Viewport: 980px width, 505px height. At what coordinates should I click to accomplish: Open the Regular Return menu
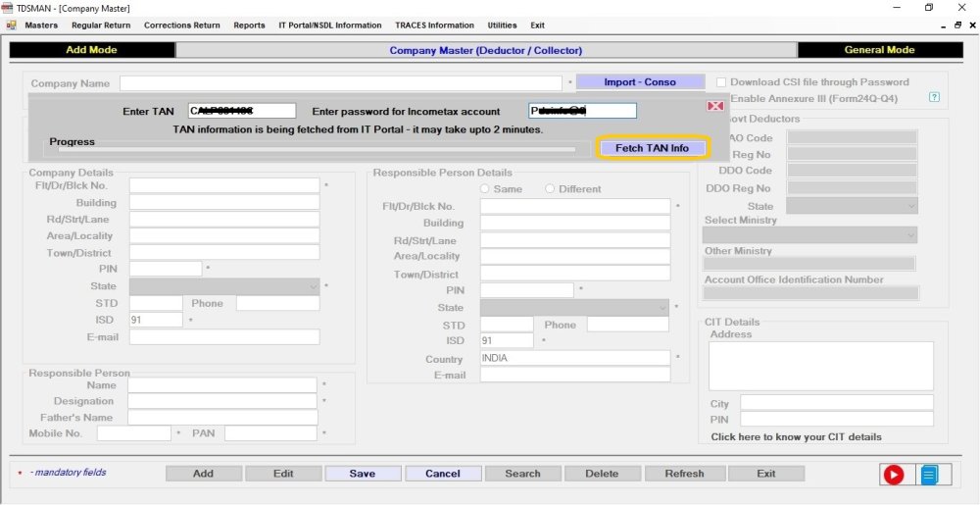(101, 25)
